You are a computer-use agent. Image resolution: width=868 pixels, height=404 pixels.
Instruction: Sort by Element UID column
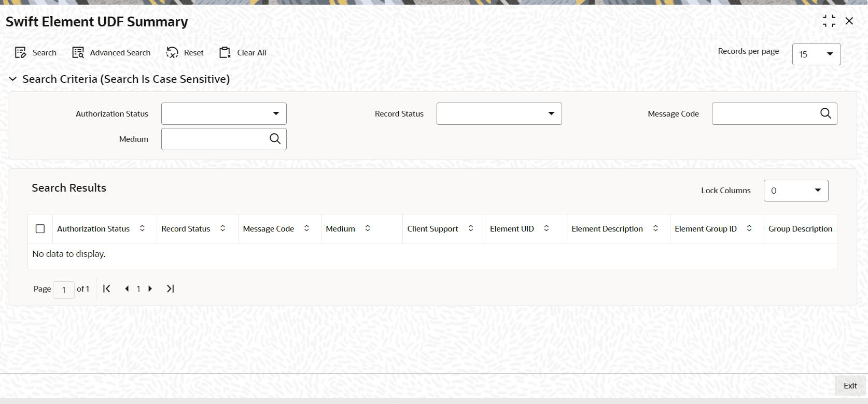[x=547, y=228]
